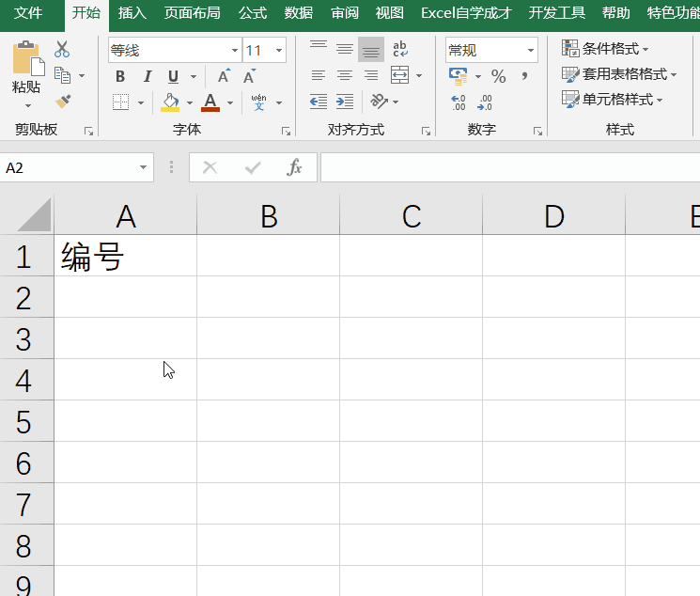Switch to 插入 Insert tab

pyautogui.click(x=132, y=13)
